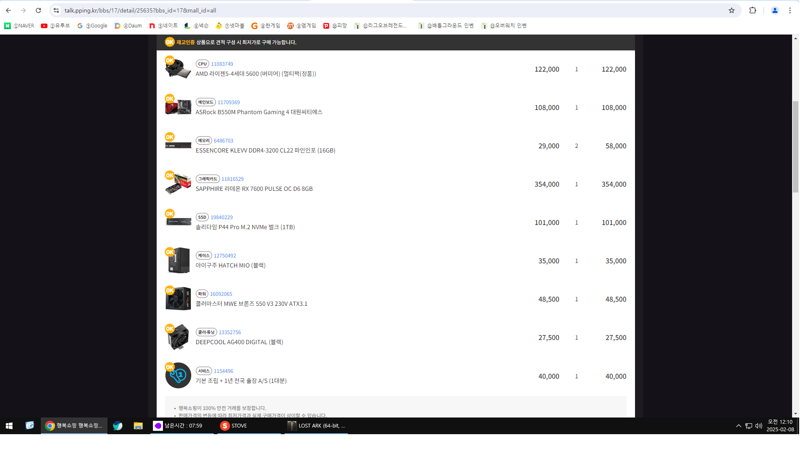Open the Google bookmark

92,26
